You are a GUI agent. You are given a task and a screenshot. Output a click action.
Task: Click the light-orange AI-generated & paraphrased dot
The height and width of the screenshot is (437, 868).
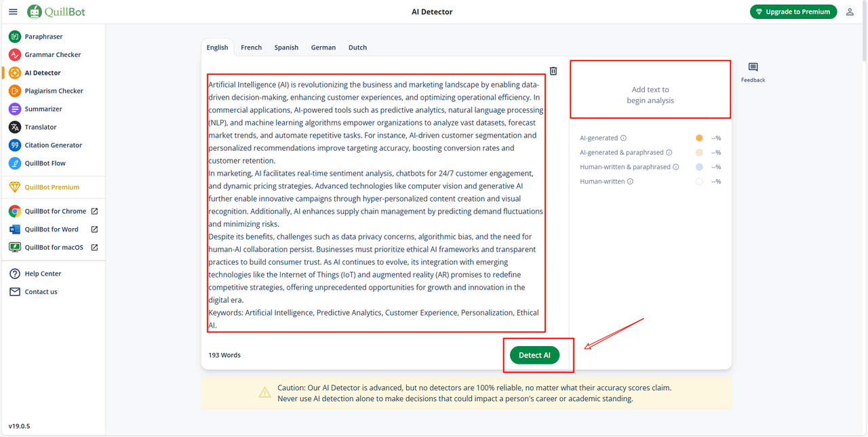pyautogui.click(x=699, y=153)
